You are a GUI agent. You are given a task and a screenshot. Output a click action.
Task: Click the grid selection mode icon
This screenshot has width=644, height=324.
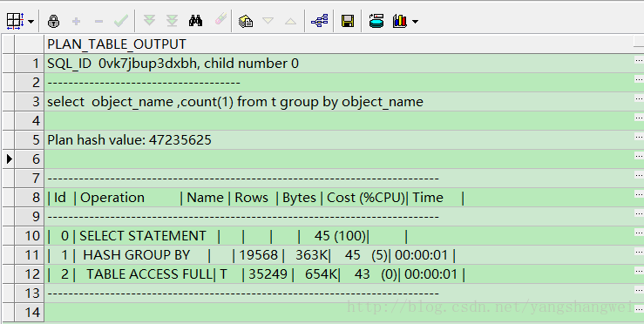click(16, 21)
